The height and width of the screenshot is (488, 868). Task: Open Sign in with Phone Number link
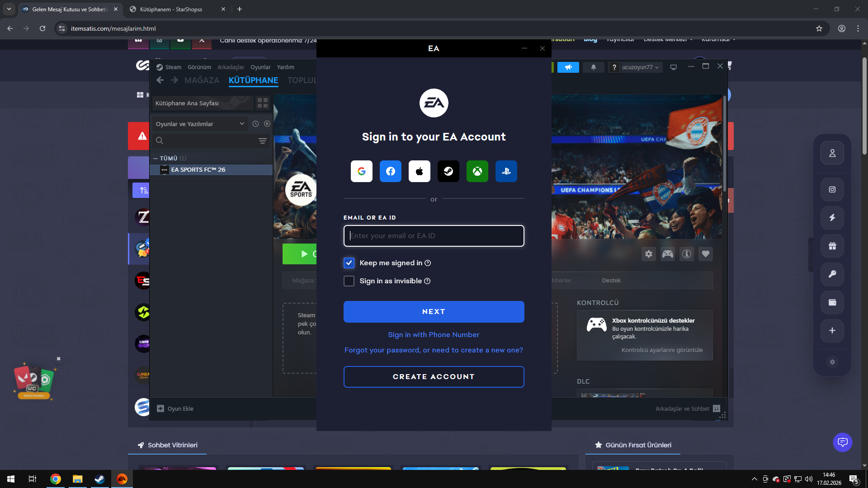(434, 335)
